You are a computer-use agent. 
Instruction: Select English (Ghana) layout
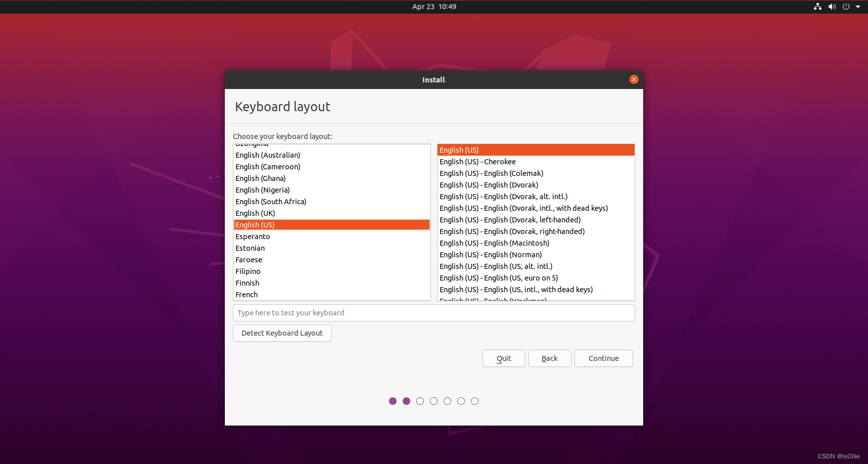(332, 178)
